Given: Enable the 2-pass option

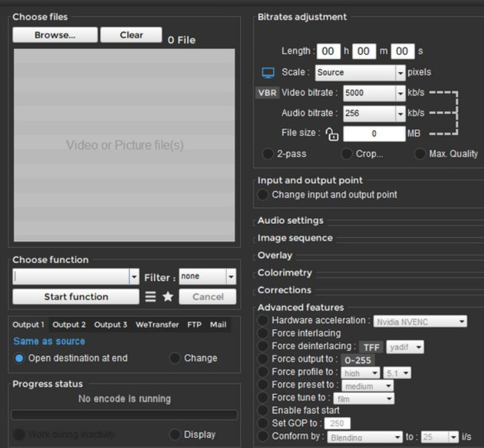Looking at the screenshot, I should tap(268, 154).
